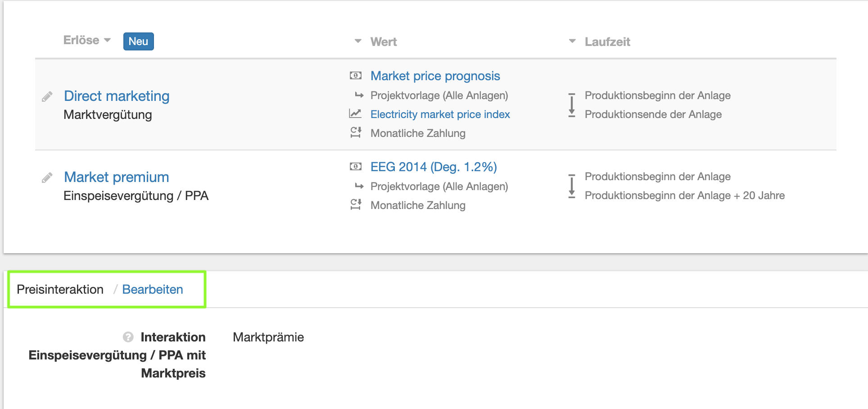Follow the EEG 2014 (Deg. 1.2%) link

[x=433, y=167]
